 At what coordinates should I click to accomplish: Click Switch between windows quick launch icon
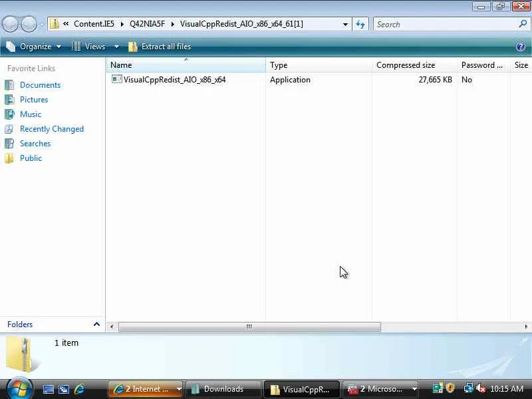(64, 389)
